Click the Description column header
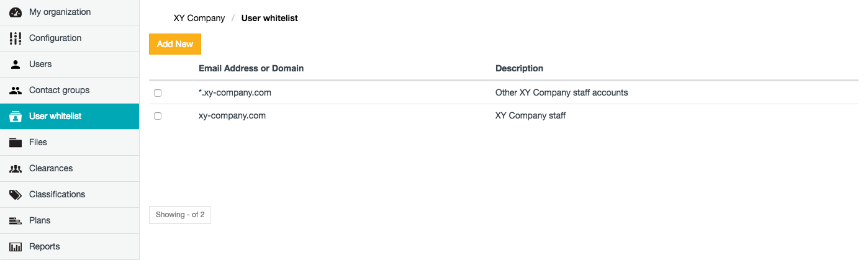The width and height of the screenshot is (868, 260). [x=519, y=68]
